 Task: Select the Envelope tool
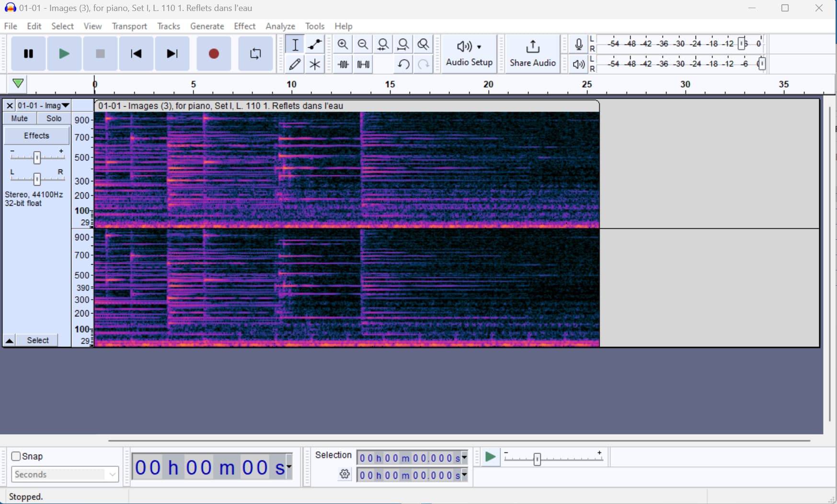pos(315,45)
